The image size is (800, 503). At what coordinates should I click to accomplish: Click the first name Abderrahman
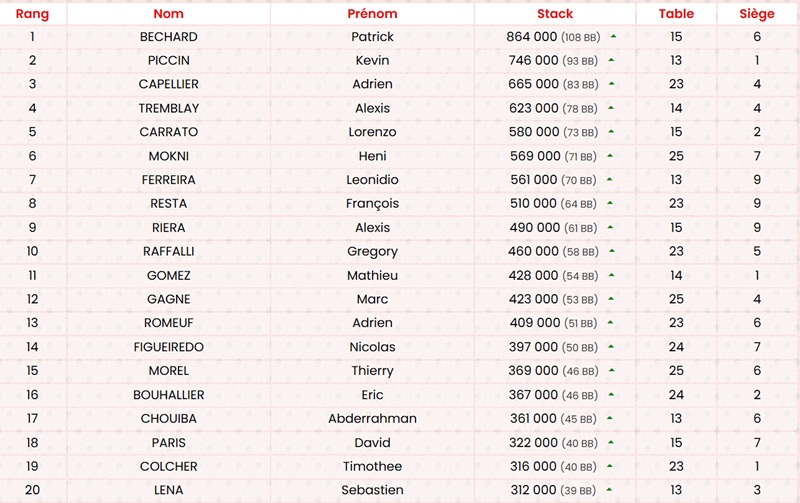[x=372, y=419]
